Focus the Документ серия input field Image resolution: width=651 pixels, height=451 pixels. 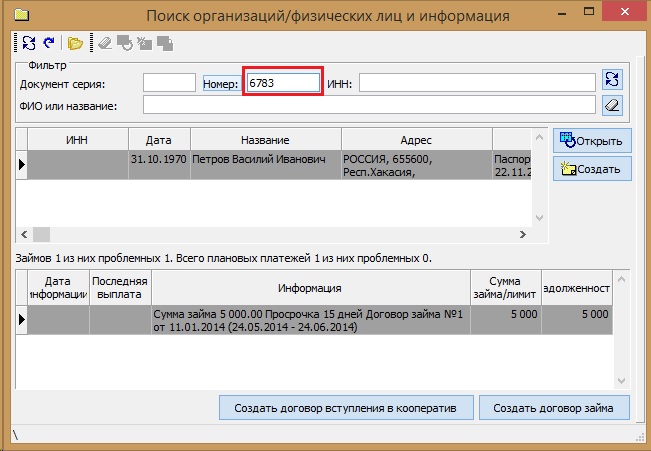(x=169, y=83)
